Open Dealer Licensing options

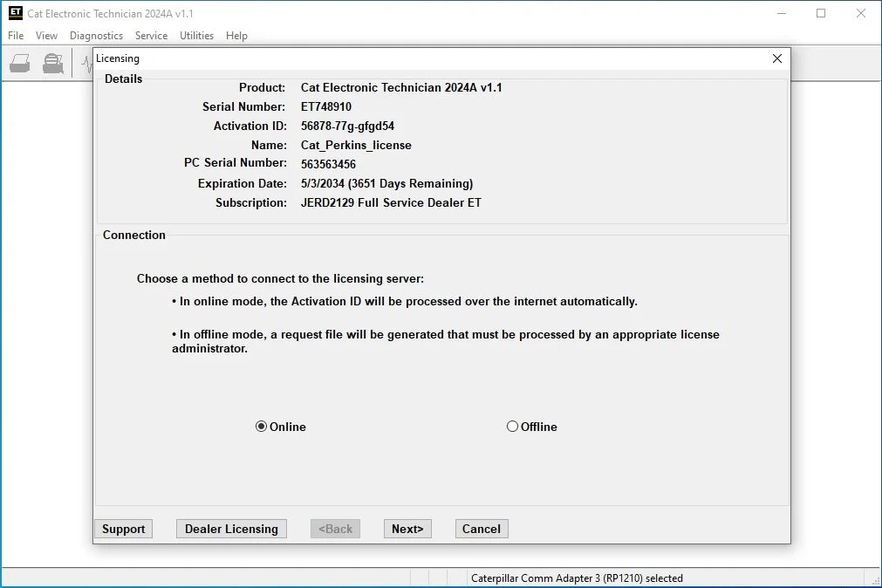tap(230, 529)
